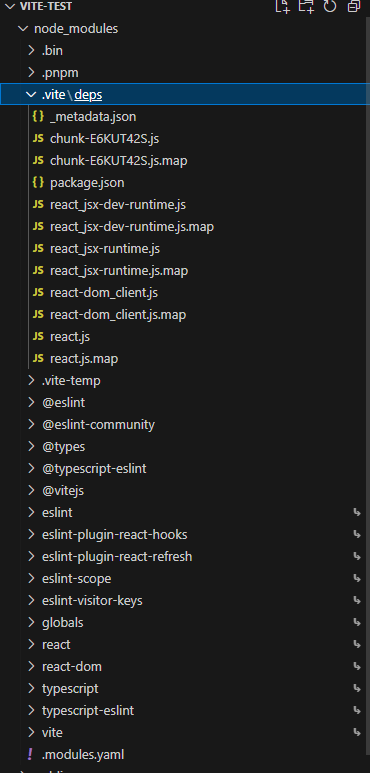The height and width of the screenshot is (773, 370).
Task: Click the symlink arrow icon on the react-dom row
Action: (357, 667)
